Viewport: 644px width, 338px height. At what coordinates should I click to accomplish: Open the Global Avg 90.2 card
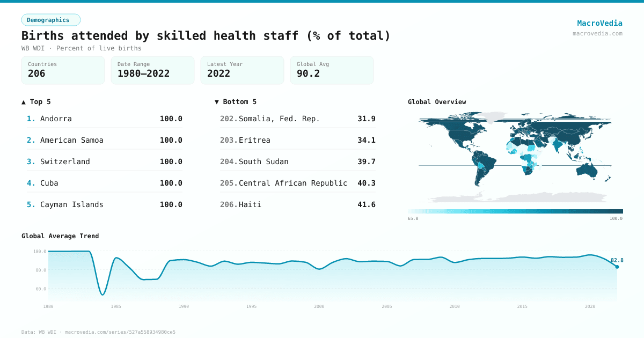click(x=332, y=70)
